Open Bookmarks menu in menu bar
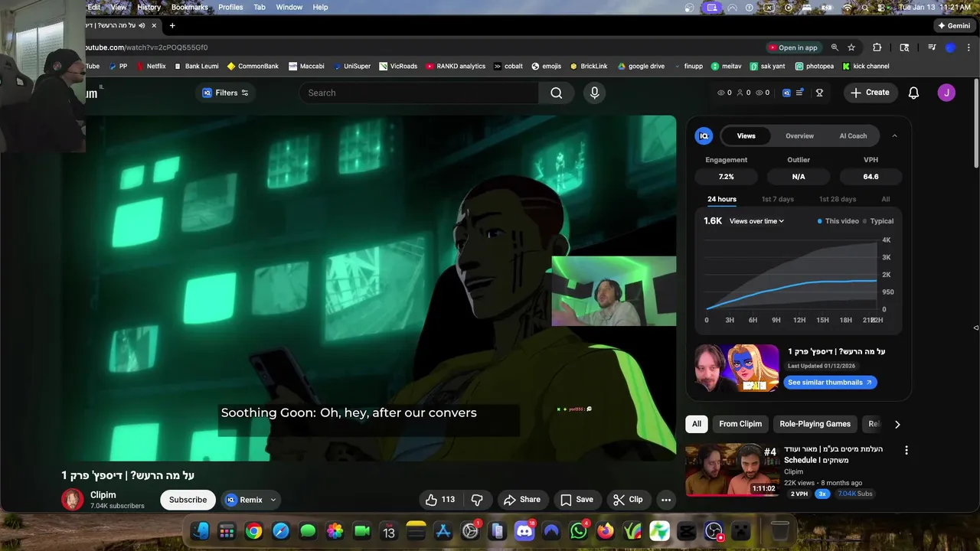The image size is (980, 551). coord(189,7)
